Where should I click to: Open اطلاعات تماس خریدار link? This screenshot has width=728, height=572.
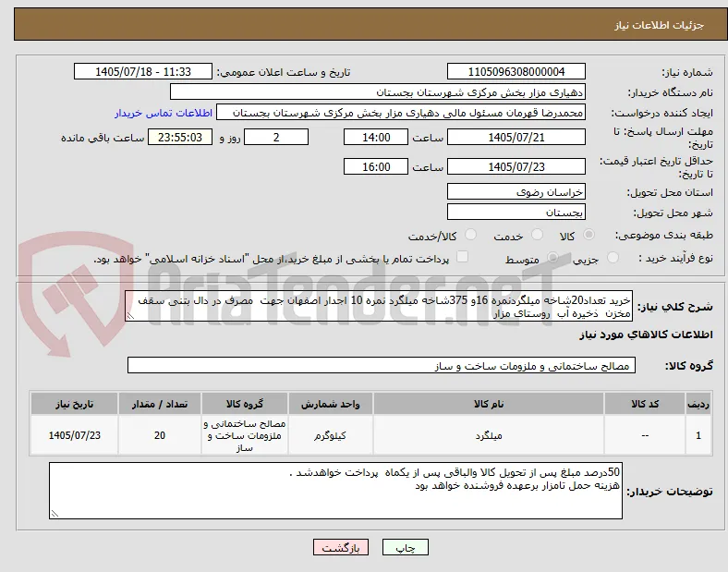tap(164, 113)
